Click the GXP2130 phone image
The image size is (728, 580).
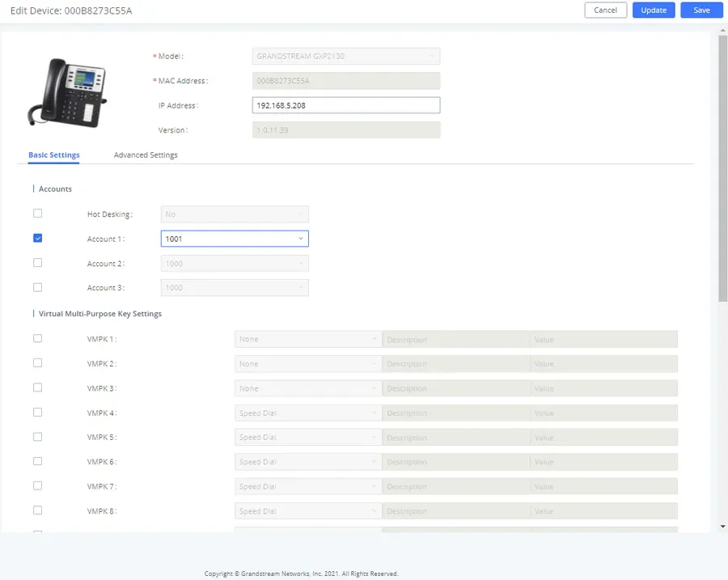point(67,92)
